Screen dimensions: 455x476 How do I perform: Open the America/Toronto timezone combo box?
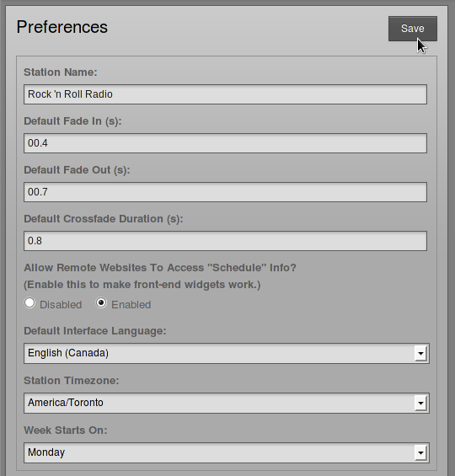coord(227,404)
